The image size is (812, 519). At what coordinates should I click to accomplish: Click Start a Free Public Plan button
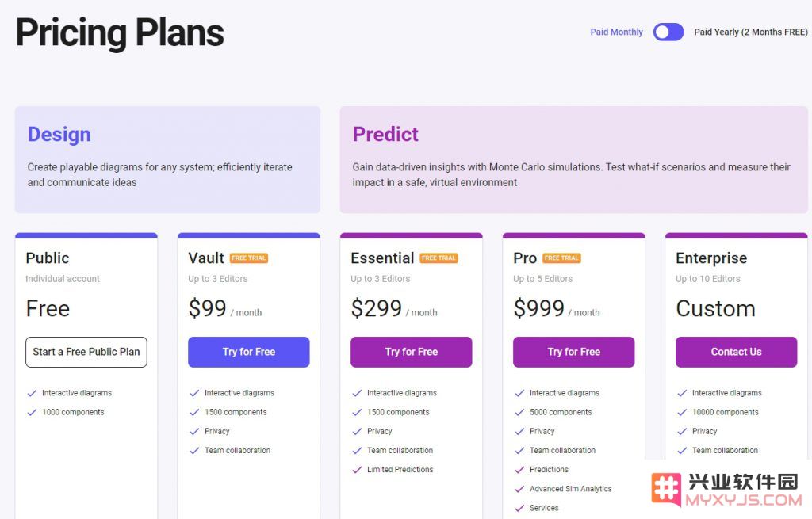[86, 352]
